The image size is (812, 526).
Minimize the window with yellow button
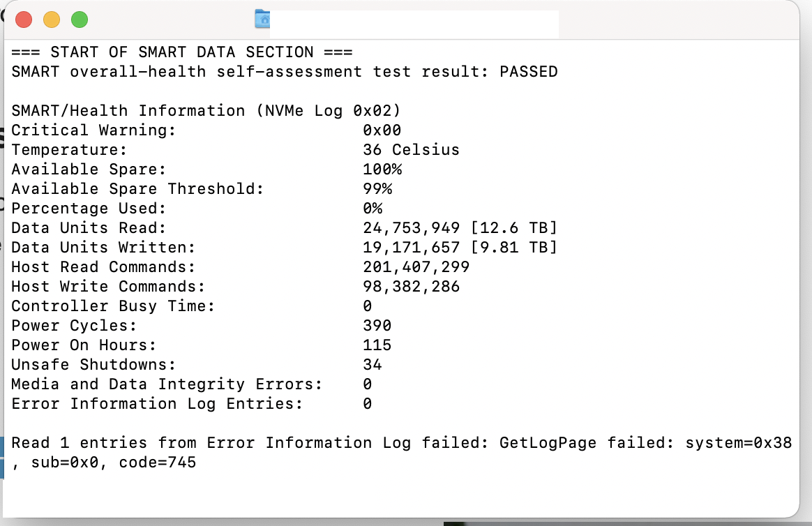click(52, 20)
